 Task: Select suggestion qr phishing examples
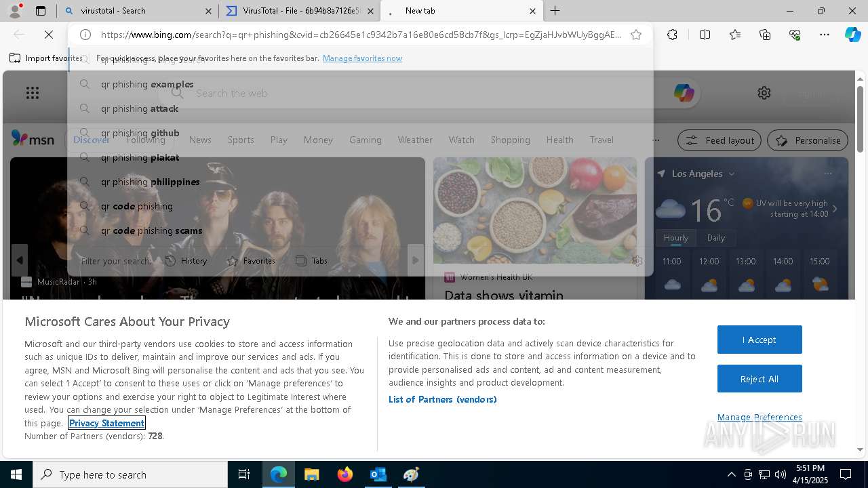(x=360, y=84)
